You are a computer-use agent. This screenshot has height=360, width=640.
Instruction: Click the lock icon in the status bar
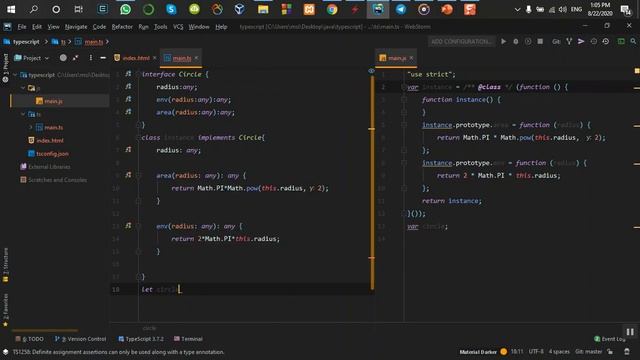coord(610,351)
